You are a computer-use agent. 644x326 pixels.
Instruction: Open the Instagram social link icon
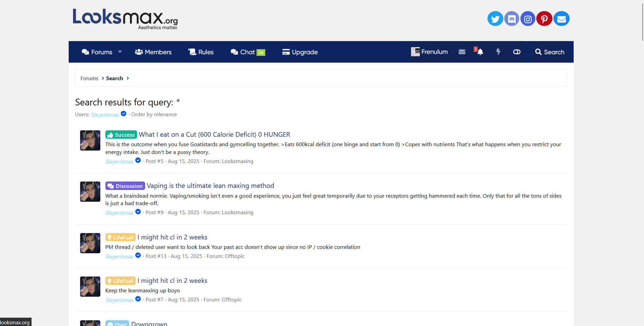(x=528, y=19)
